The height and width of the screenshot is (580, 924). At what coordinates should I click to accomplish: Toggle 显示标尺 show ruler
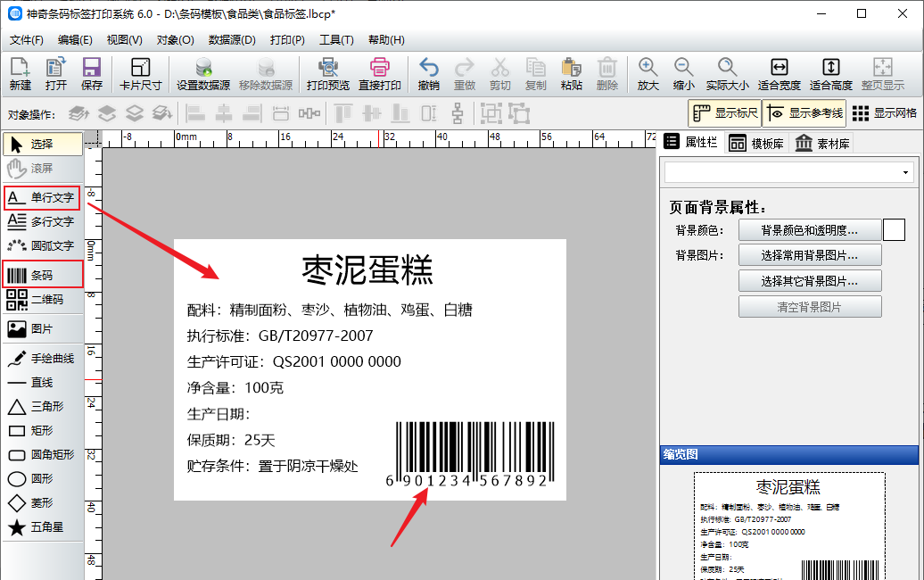pos(725,113)
